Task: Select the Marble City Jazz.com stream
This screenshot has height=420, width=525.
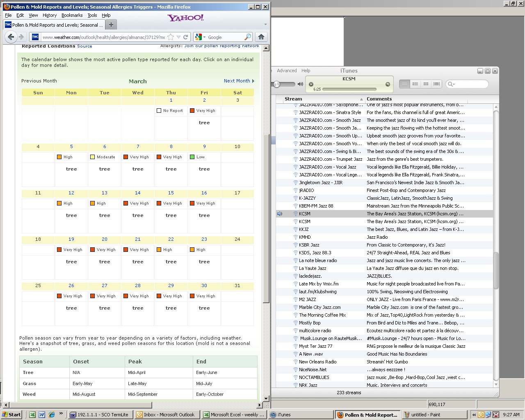Action: 384,307
